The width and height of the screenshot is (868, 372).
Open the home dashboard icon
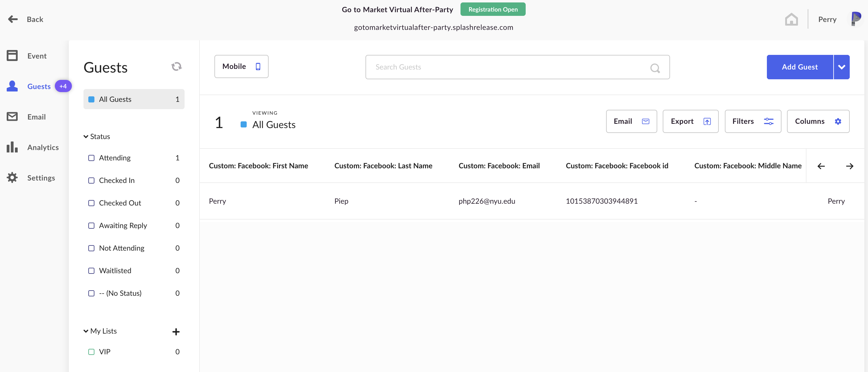[791, 19]
